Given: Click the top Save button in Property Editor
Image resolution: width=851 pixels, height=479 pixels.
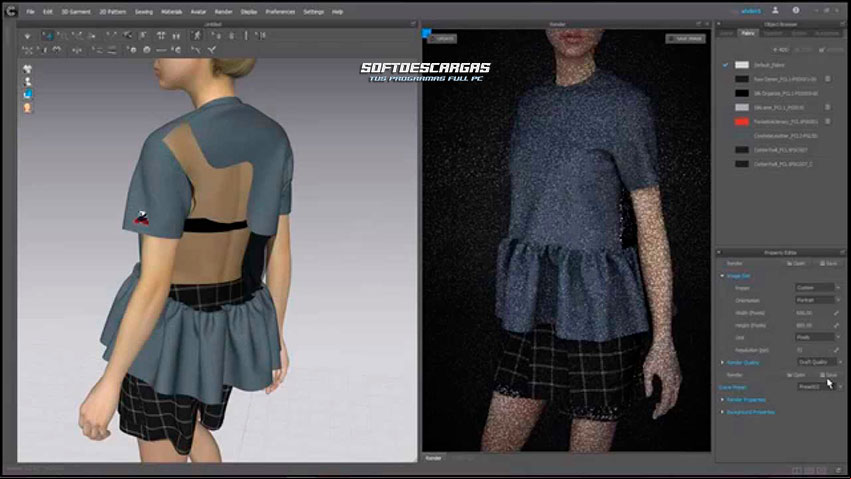Looking at the screenshot, I should coord(829,264).
